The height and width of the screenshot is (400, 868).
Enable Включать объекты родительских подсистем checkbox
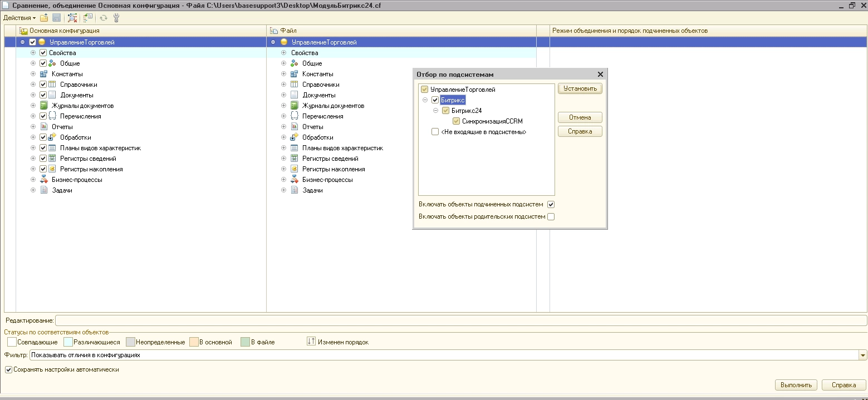coord(551,217)
